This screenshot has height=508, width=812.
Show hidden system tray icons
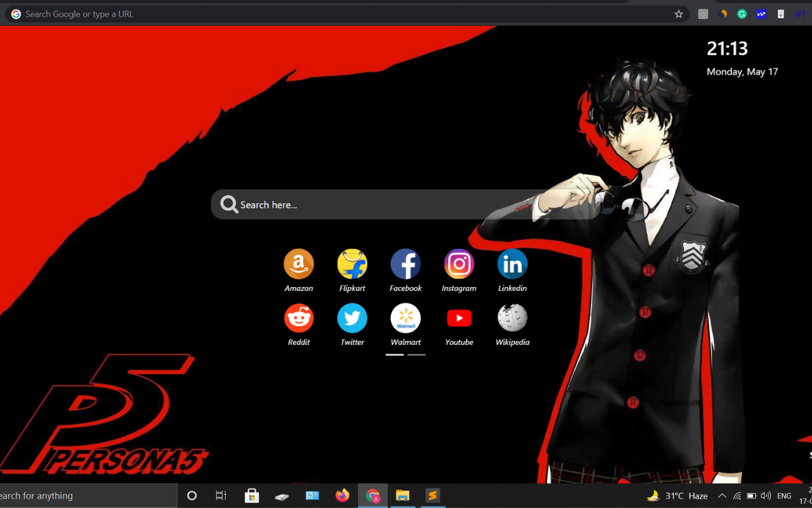pos(722,496)
